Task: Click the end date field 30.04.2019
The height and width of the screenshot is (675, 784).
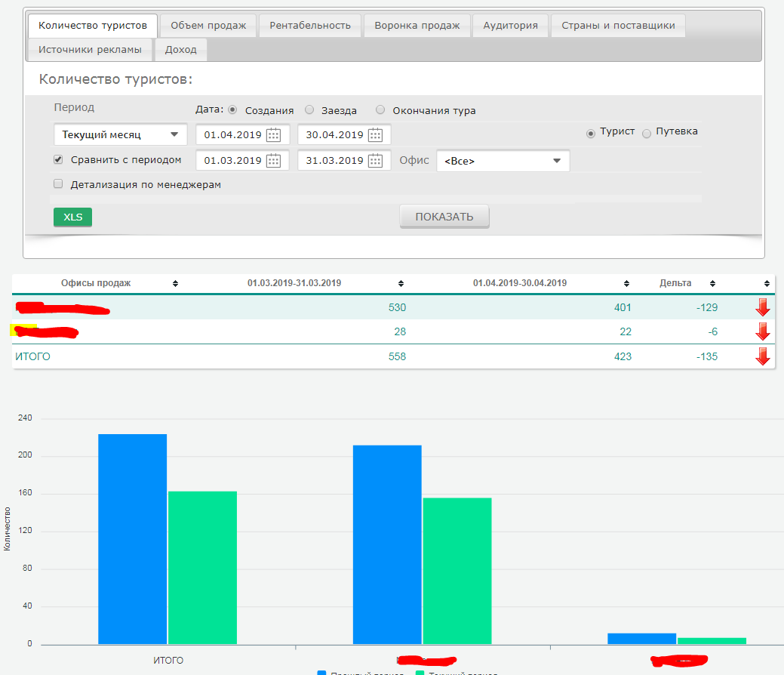Action: 344,135
